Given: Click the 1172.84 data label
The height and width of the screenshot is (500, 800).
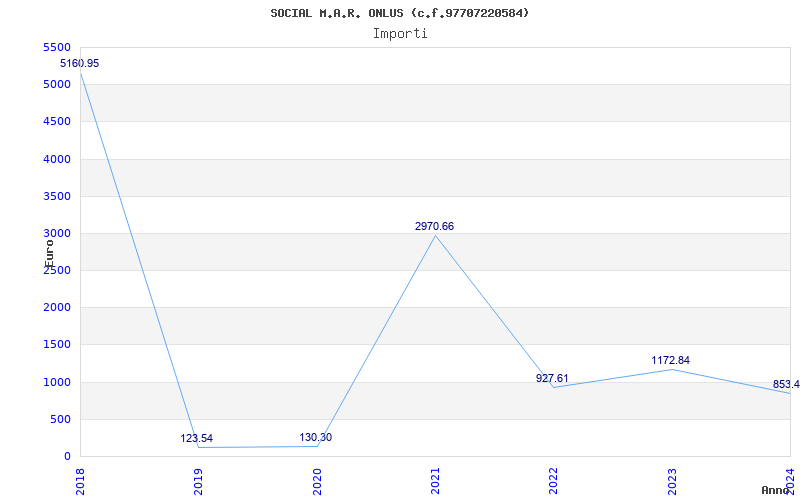Looking at the screenshot, I should 670,360.
